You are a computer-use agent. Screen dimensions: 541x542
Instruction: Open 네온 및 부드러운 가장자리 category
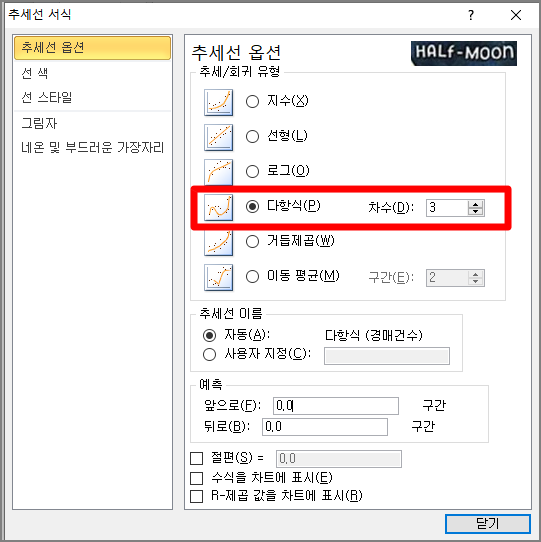tap(93, 148)
